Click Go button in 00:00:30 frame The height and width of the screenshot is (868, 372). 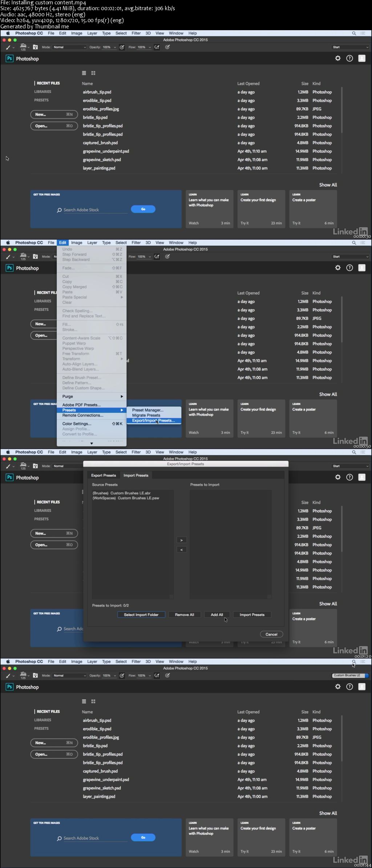point(143,209)
